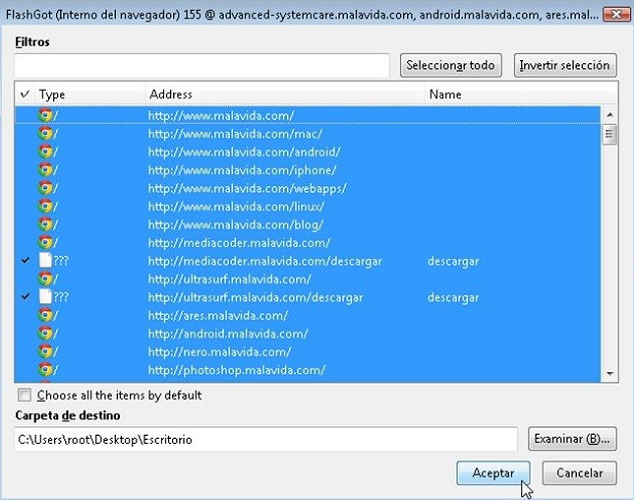This screenshot has height=500, width=634.
Task: Click the Carpeta de destino path field
Action: click(266, 439)
